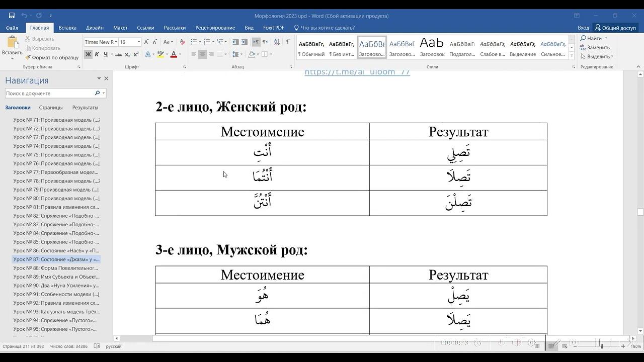Redo the last action
The width and height of the screenshot is (644, 362).
coord(39,16)
